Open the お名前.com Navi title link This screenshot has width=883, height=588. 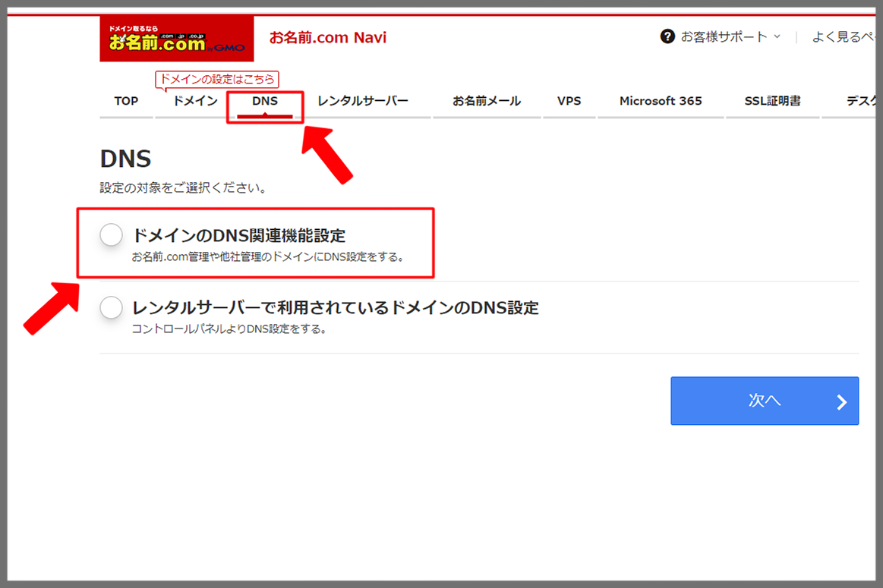point(328,38)
